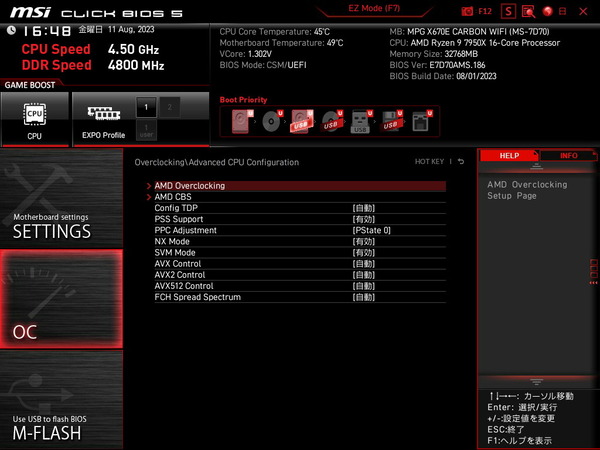This screenshot has height=450, width=600.
Task: Exit BIOS with the X icon
Action: pos(583,11)
